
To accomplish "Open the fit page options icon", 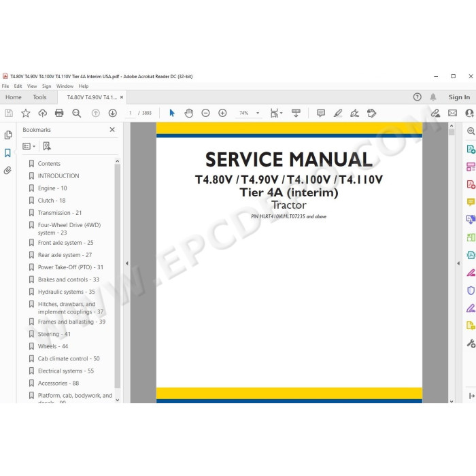I will coord(276,114).
